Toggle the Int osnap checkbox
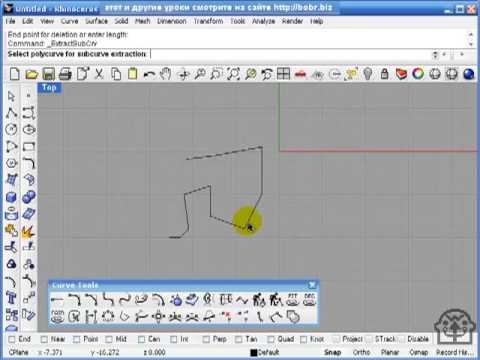Screen dimensions: 480x360 click(x=173, y=339)
